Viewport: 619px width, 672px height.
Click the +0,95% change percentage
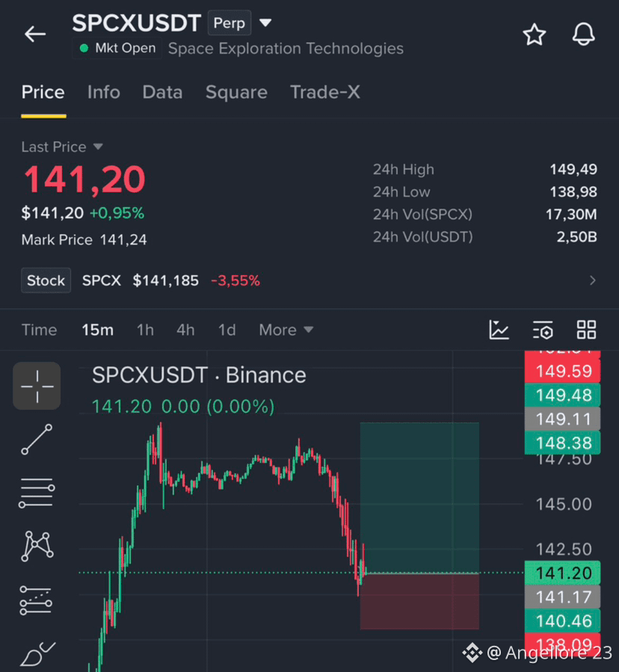pos(117,213)
